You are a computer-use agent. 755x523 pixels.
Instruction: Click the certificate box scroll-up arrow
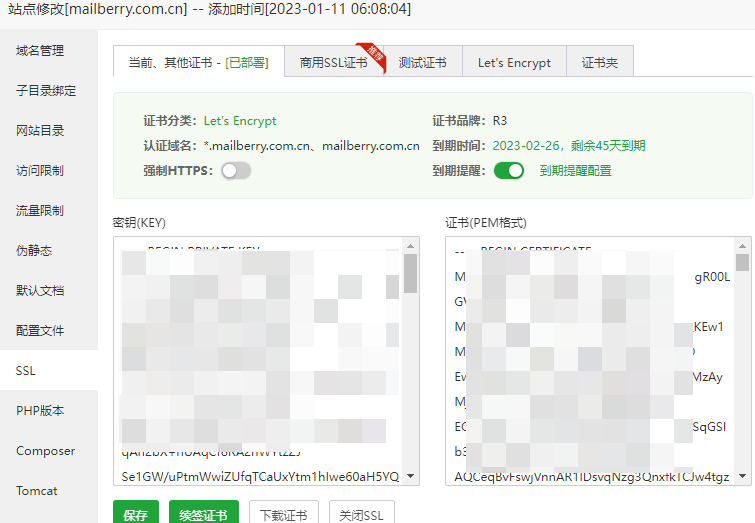click(x=742, y=246)
